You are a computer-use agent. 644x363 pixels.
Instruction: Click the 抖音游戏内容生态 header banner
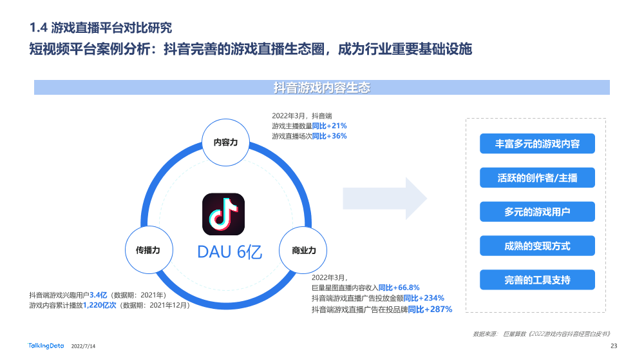(x=321, y=87)
